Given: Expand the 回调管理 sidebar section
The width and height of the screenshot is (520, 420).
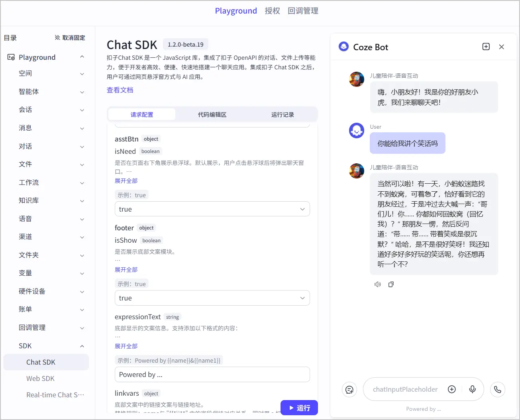Looking at the screenshot, I should pos(82,328).
